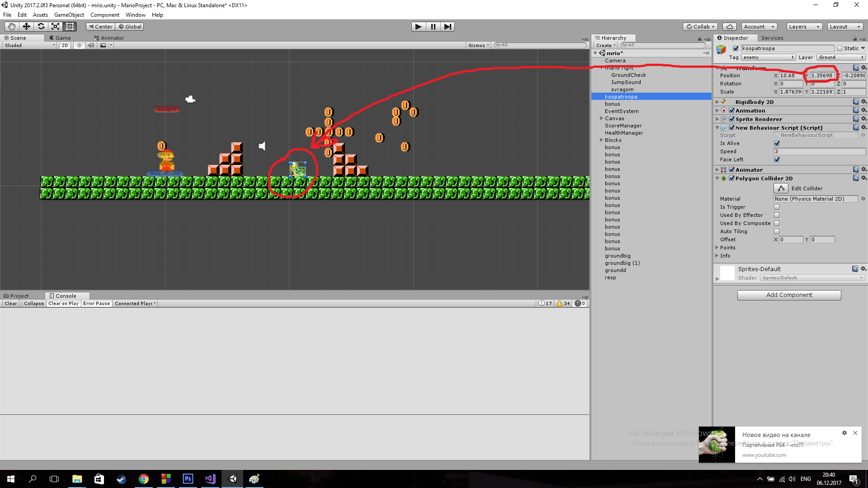Click the console info message count
The height and width of the screenshot is (488, 868).
click(x=546, y=303)
